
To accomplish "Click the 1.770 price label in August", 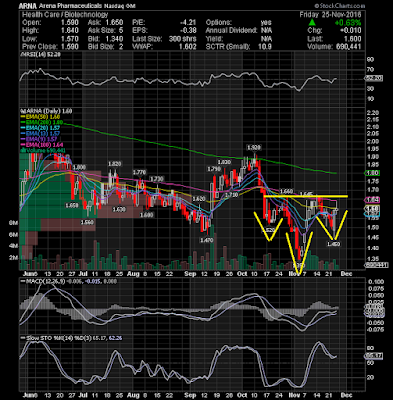I will [x=139, y=172].
